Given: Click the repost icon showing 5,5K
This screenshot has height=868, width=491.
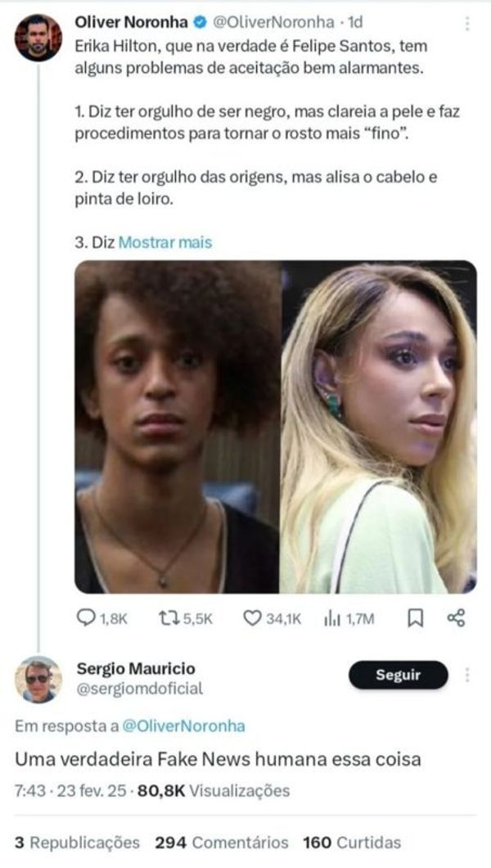Looking at the screenshot, I should 166,619.
